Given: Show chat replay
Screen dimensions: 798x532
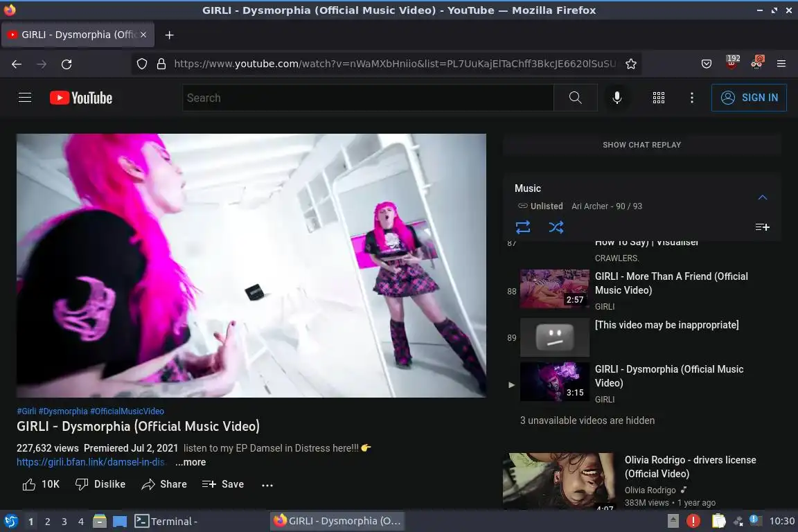Looking at the screenshot, I should point(641,145).
